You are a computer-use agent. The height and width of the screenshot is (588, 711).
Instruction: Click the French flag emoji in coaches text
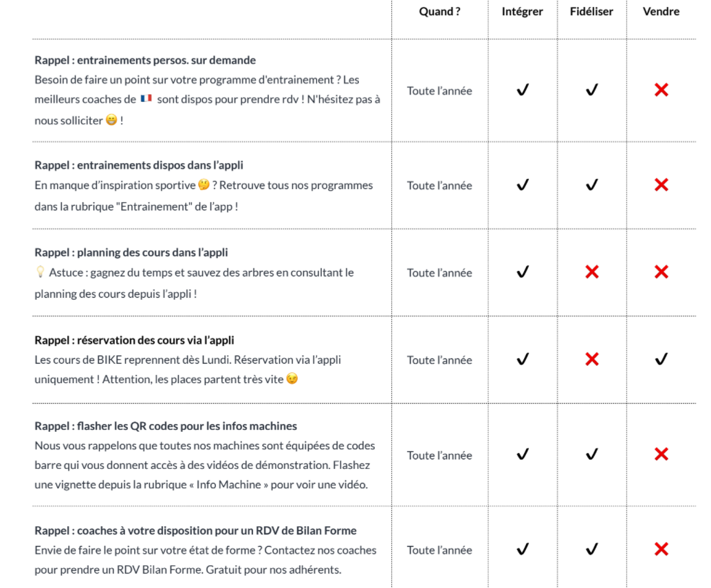(x=146, y=99)
